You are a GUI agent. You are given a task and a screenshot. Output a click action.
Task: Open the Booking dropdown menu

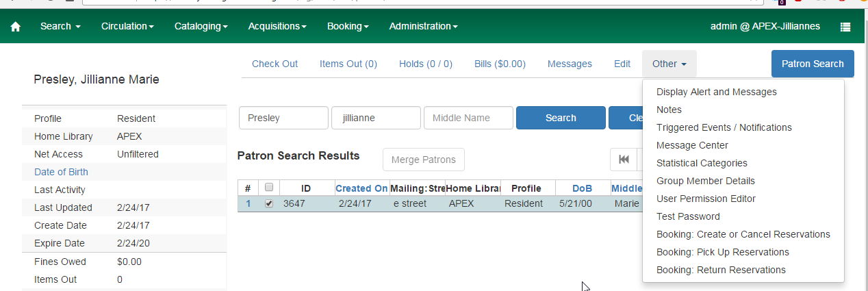coord(348,26)
